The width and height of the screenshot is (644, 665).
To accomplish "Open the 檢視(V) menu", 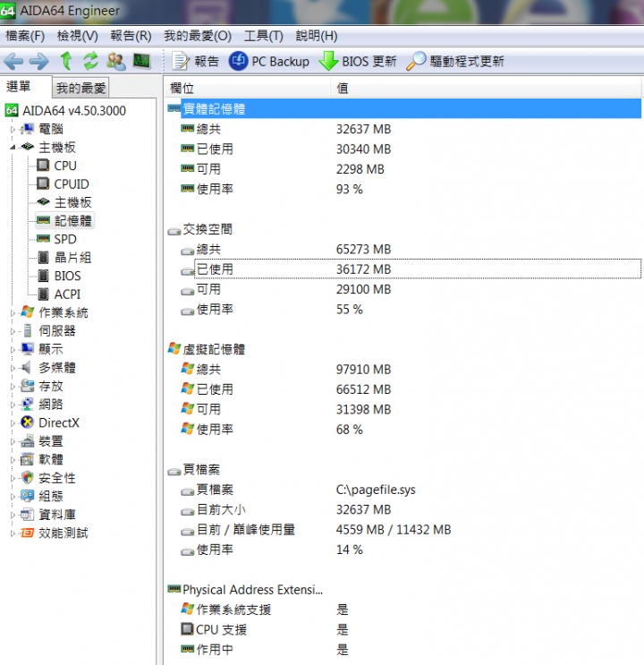I will coord(78,36).
